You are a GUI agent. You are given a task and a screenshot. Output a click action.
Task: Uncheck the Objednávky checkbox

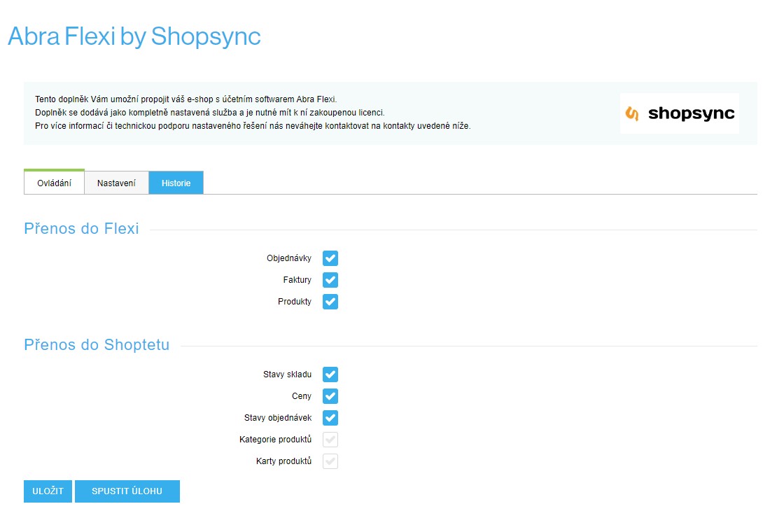[330, 258]
